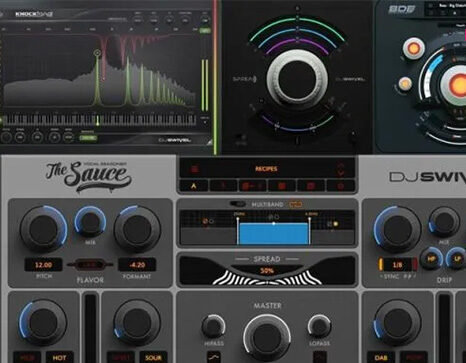Select the blue mid band region
Screen dimensions: 466x363
(273, 234)
